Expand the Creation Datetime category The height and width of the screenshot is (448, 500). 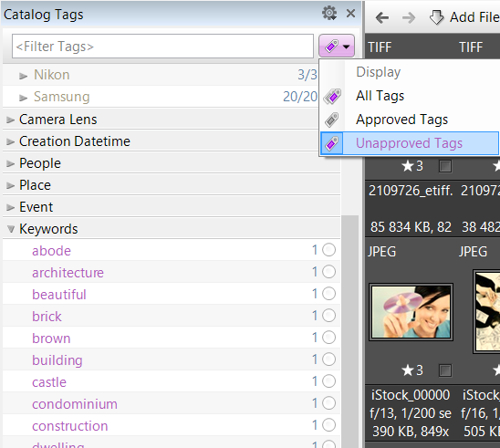click(x=11, y=141)
